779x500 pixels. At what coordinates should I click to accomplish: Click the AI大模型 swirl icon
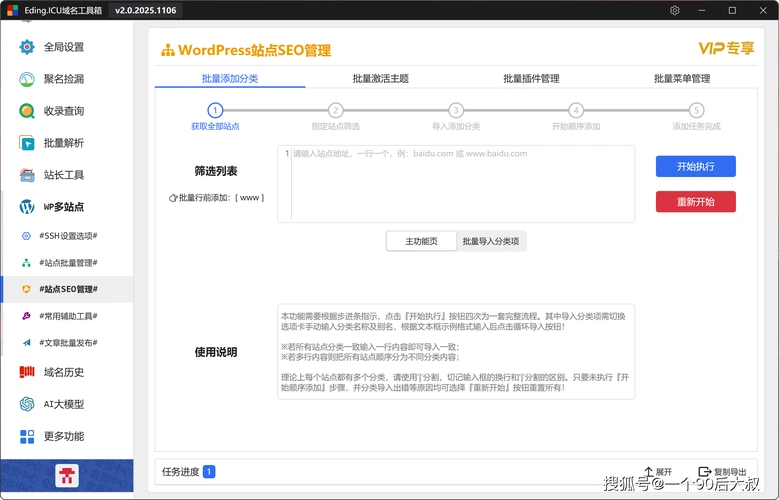click(x=27, y=404)
